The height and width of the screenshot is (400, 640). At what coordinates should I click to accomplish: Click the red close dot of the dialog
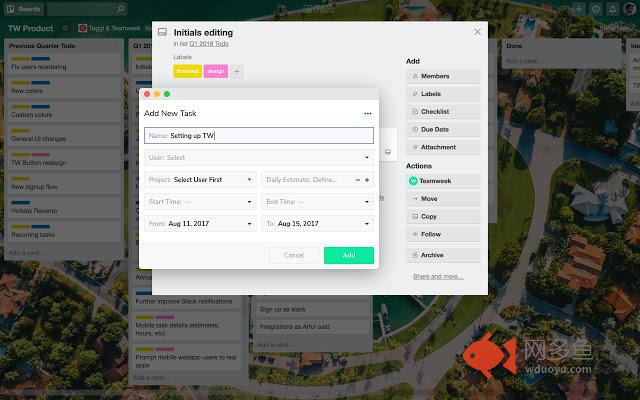tap(147, 94)
